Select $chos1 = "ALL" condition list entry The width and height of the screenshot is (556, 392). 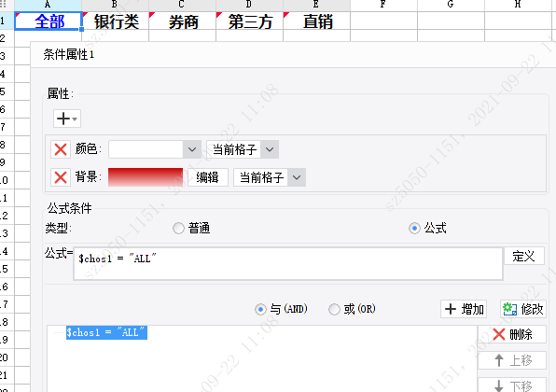106,332
